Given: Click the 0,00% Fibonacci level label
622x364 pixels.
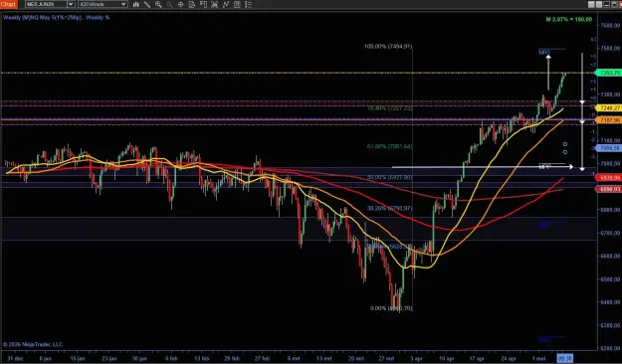Looking at the screenshot, I should (x=391, y=308).
